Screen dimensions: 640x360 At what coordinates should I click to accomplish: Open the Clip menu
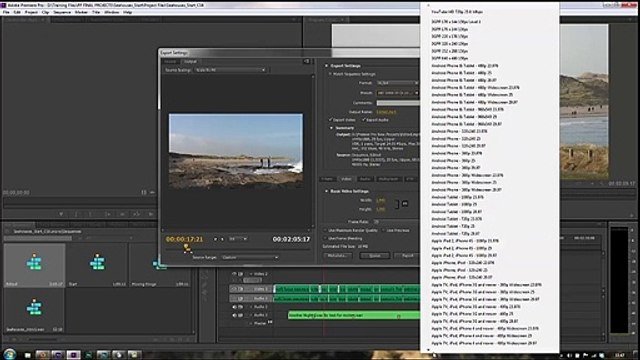pyautogui.click(x=45, y=12)
